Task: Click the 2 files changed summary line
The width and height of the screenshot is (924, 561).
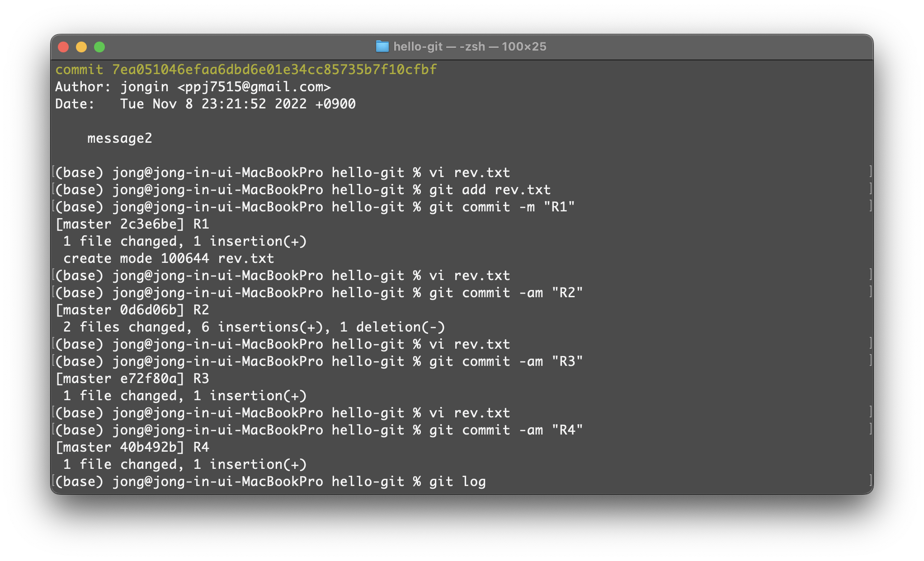Action: [254, 327]
